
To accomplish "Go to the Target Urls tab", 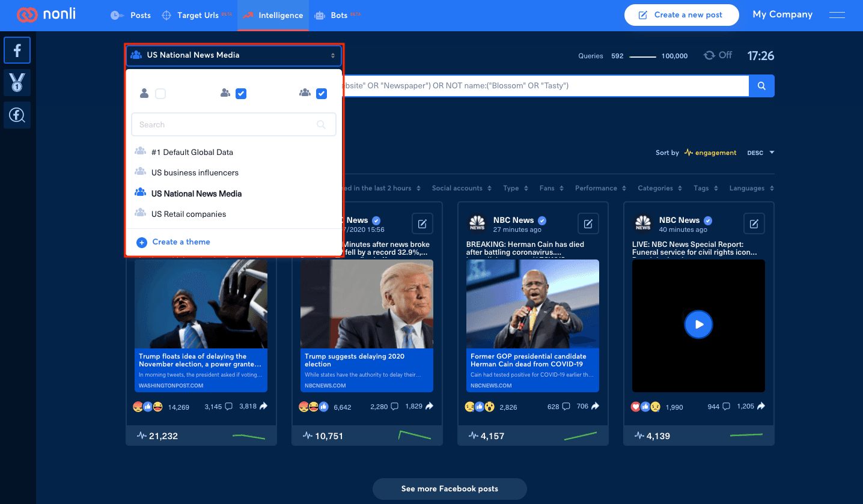I will 198,16.
